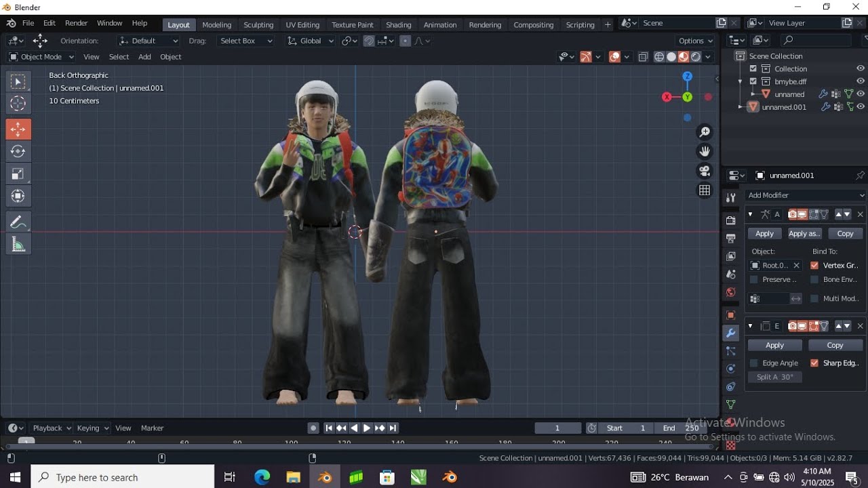Select the Scale tool
Image resolution: width=868 pixels, height=488 pixels.
18,174
